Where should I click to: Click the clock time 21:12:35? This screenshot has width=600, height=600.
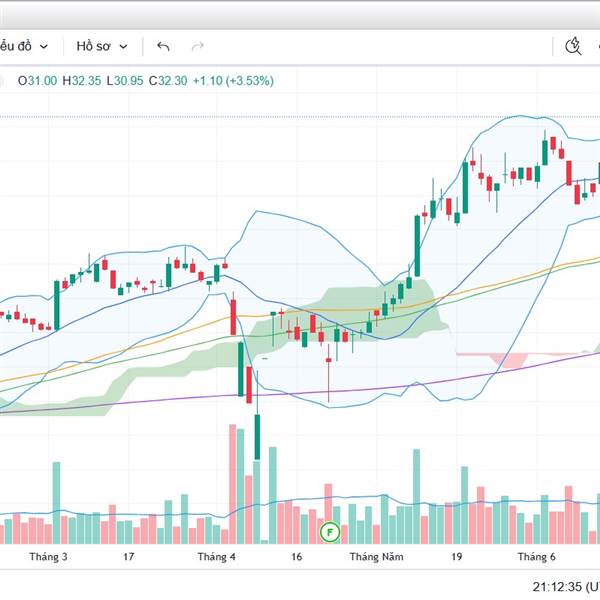(x=558, y=587)
